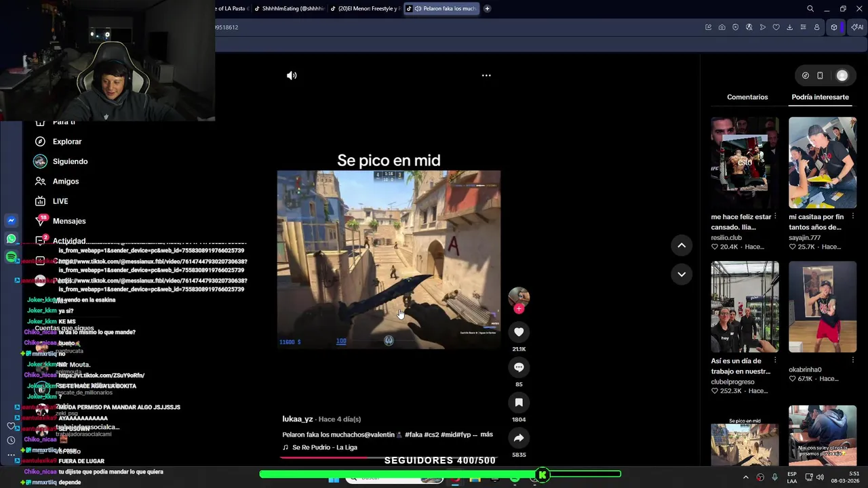Open comments via the speech bubble icon

click(x=519, y=367)
